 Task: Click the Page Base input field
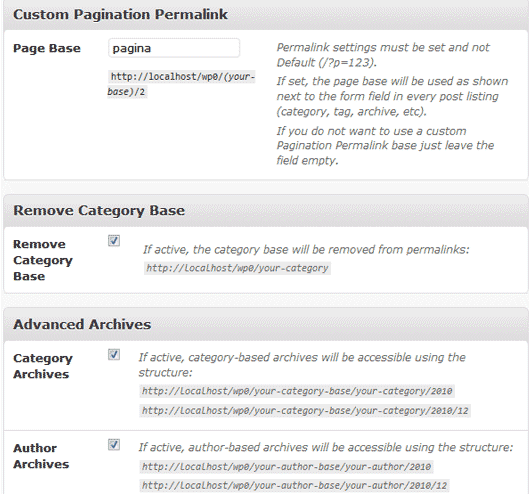tap(174, 48)
